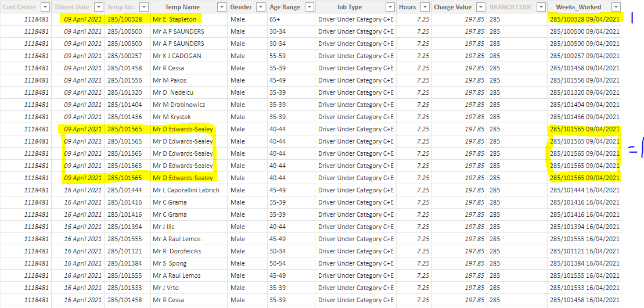This screenshot has width=644, height=308.
Task: Open the Temp No. column filter dropdown
Action: pyautogui.click(x=144, y=7)
